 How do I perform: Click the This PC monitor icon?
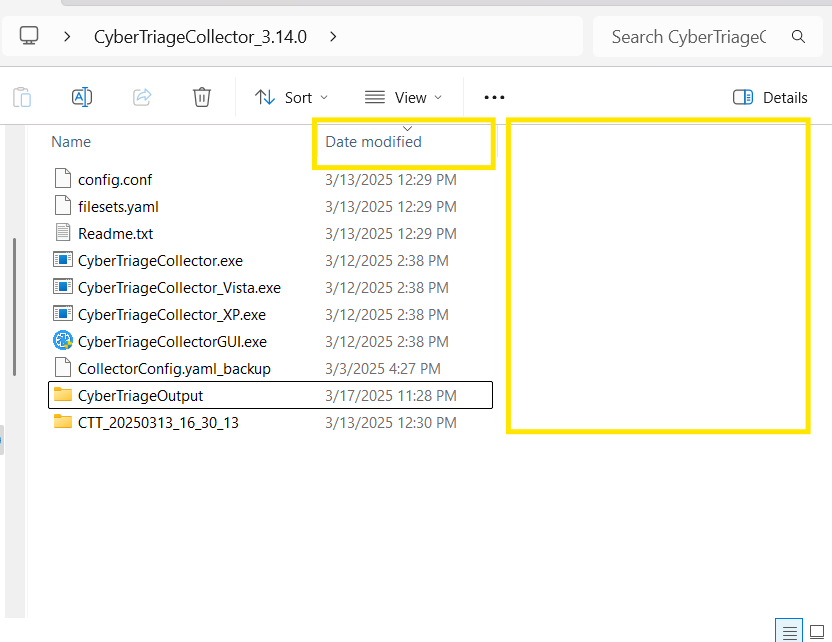29,36
